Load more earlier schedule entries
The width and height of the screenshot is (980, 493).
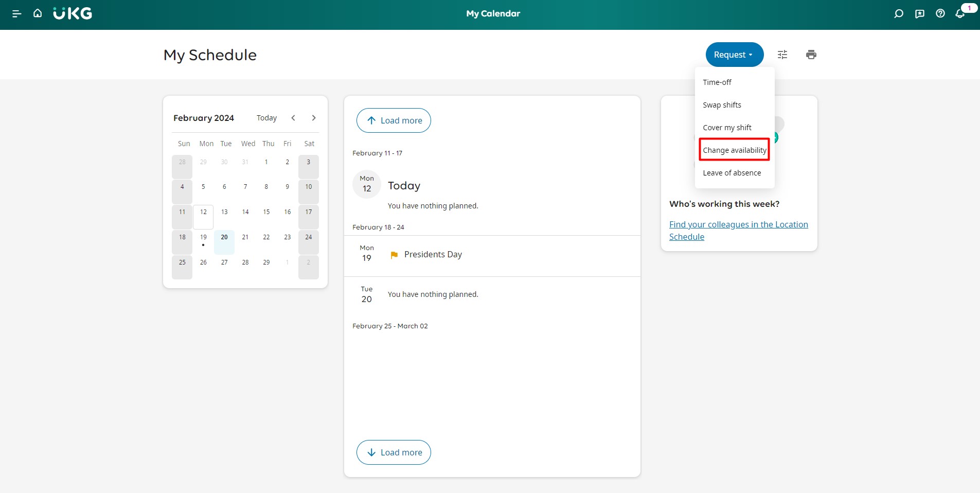coord(394,120)
